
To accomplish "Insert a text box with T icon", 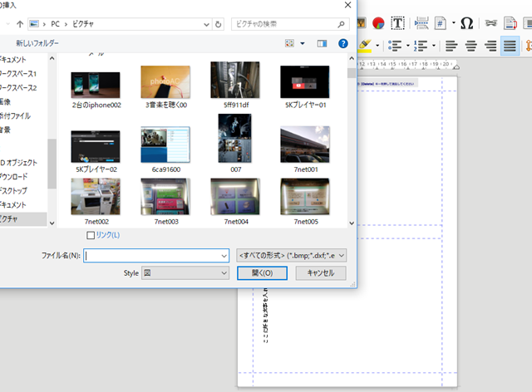I will pyautogui.click(x=397, y=23).
